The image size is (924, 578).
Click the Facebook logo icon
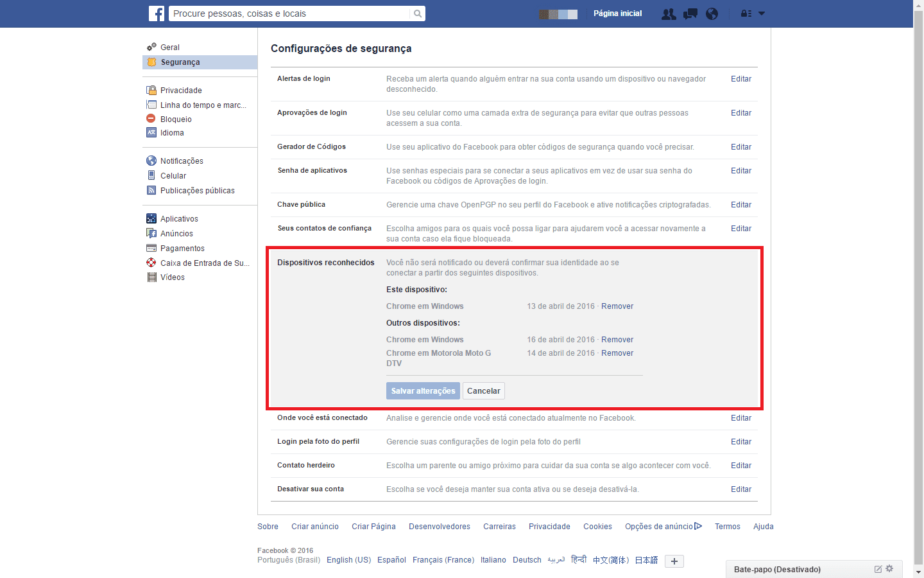pos(157,13)
